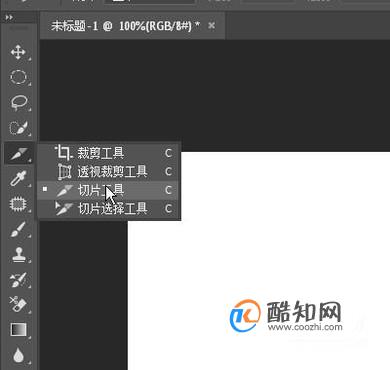
Task: Close the 未标题-1 document tab
Action: pos(211,26)
